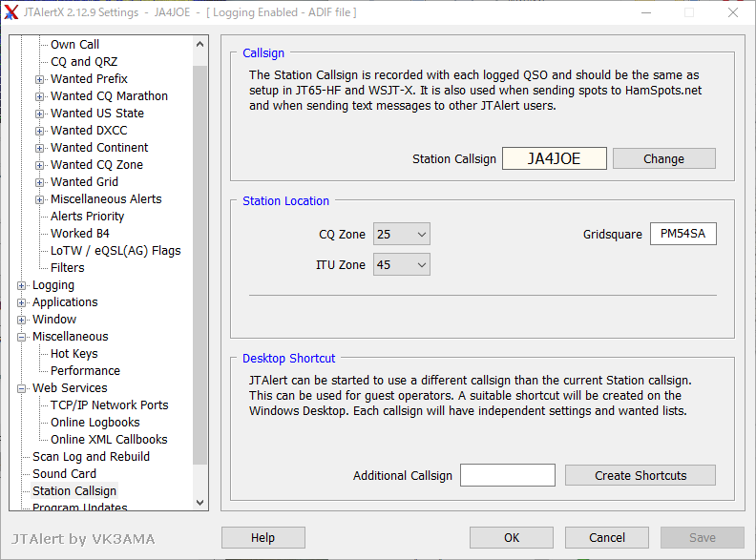Click the Help button
Image resolution: width=756 pixels, height=560 pixels.
[x=263, y=538]
